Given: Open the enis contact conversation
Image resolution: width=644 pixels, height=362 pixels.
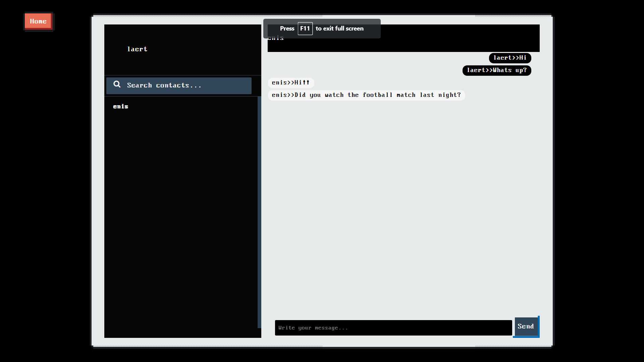Looking at the screenshot, I should tap(121, 107).
